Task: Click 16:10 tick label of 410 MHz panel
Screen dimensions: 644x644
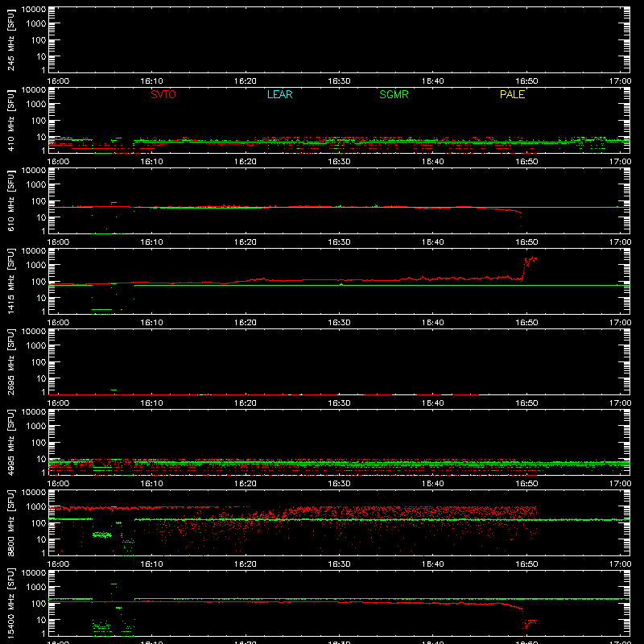Action: [x=151, y=162]
